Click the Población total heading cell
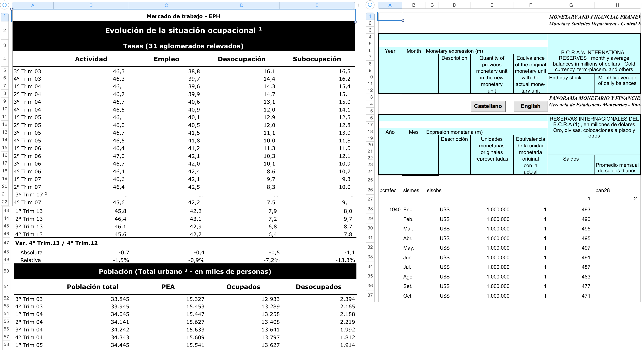Viewport: 644px width, 350px height. [93, 287]
